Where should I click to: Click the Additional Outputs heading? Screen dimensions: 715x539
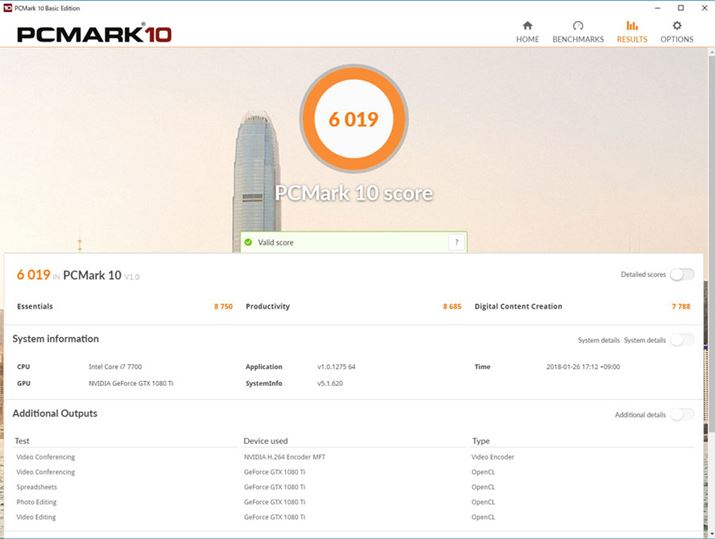pyautogui.click(x=55, y=413)
